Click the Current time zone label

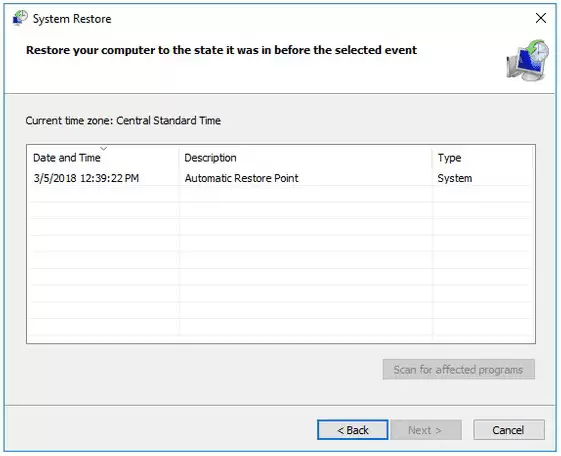tap(123, 121)
